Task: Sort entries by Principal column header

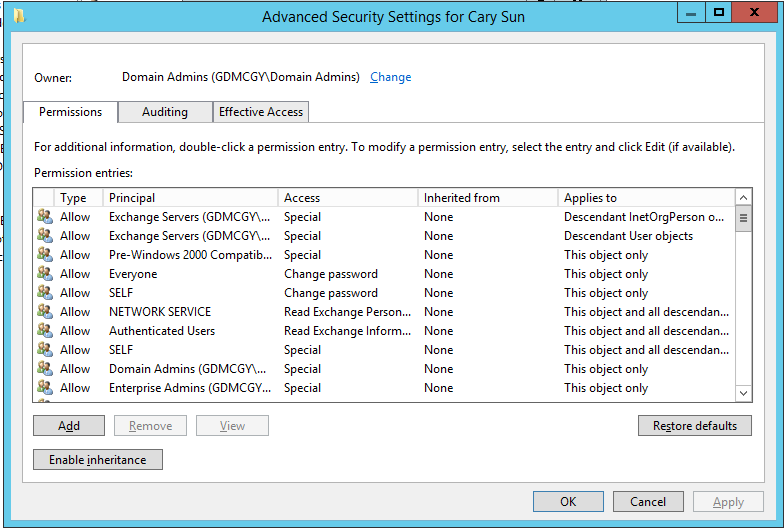Action: point(190,198)
